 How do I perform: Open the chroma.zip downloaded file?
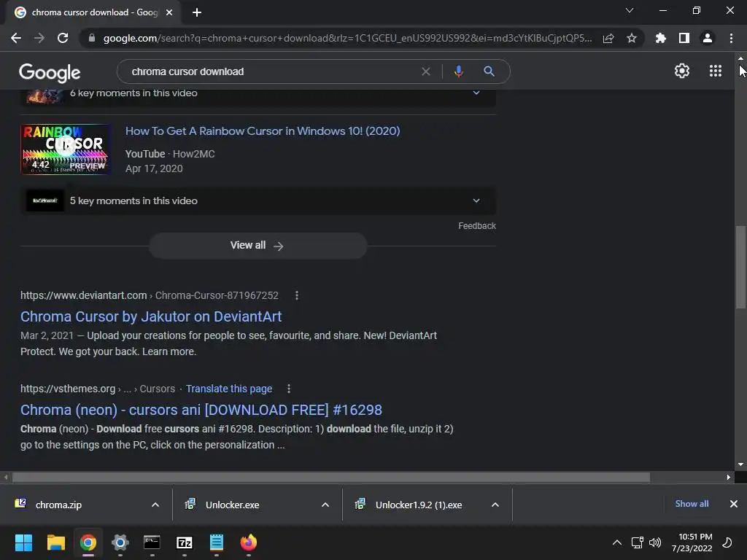[x=58, y=505]
